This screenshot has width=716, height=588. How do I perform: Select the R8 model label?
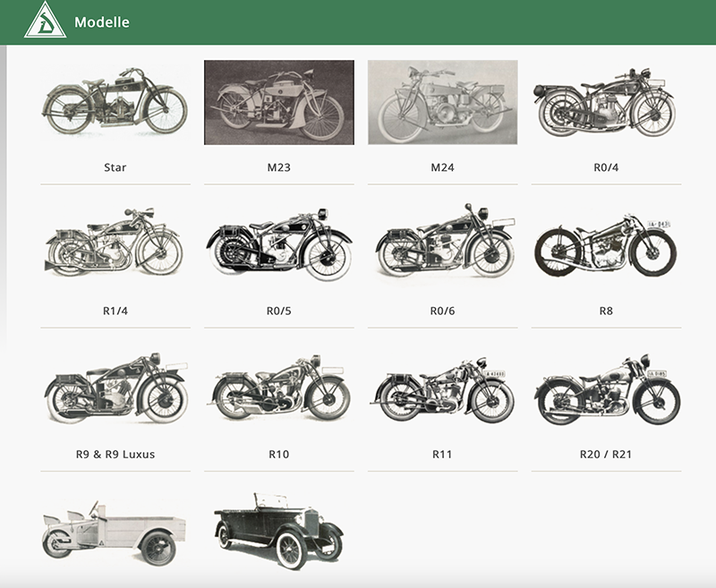(x=606, y=311)
